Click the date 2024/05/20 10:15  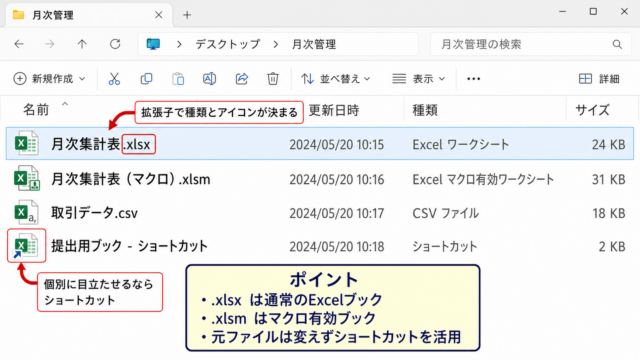tap(337, 144)
